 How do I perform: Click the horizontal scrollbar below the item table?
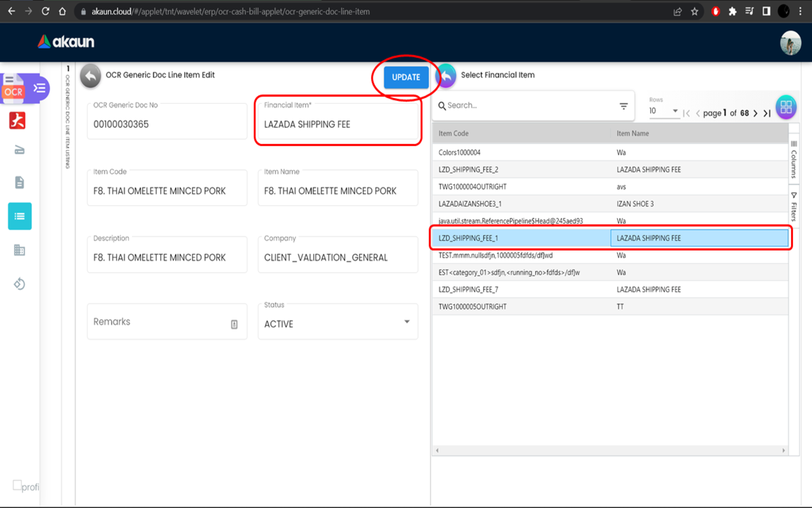[610, 450]
